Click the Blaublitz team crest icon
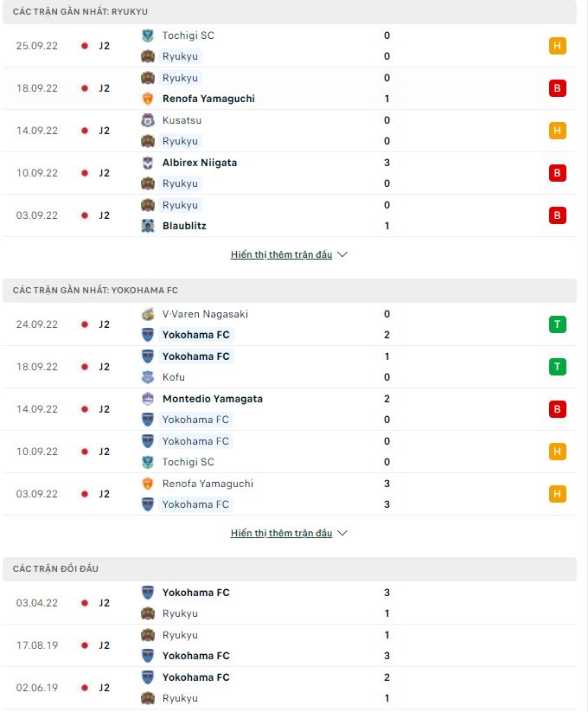588x712 pixels. pyautogui.click(x=147, y=226)
